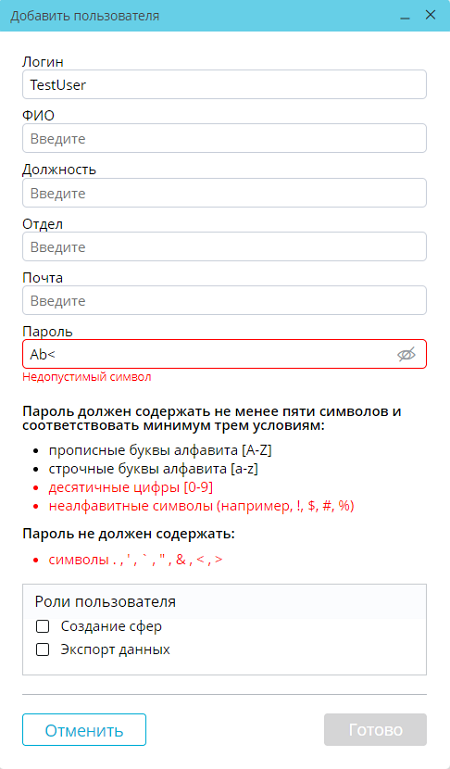Enable the Создание сфер role checkbox
450x769 pixels.
pyautogui.click(x=43, y=626)
